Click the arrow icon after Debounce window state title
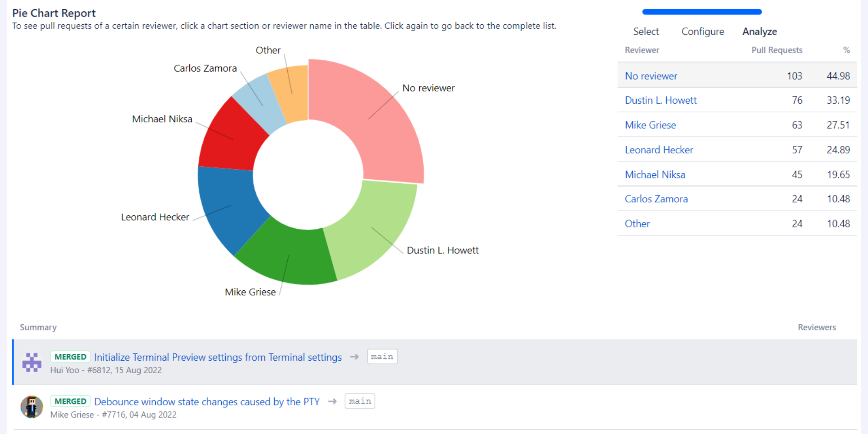The height and width of the screenshot is (434, 868). (332, 401)
